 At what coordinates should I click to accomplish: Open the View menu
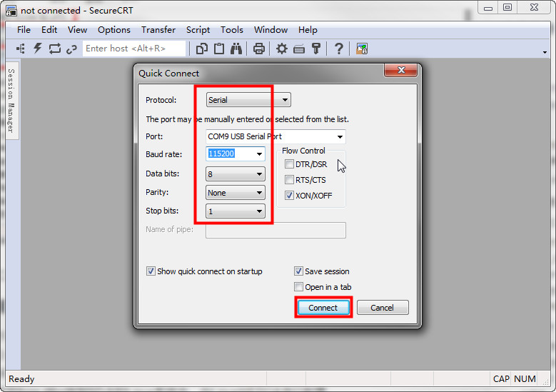77,30
